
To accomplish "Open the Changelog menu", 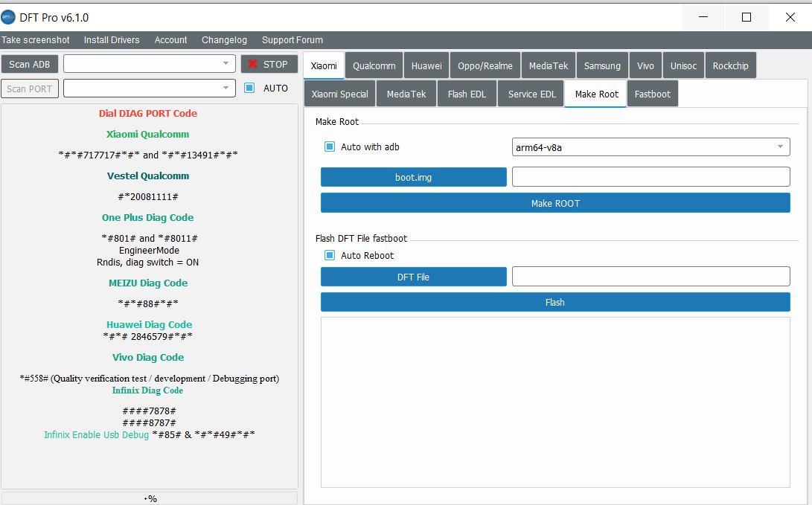I will [x=224, y=40].
